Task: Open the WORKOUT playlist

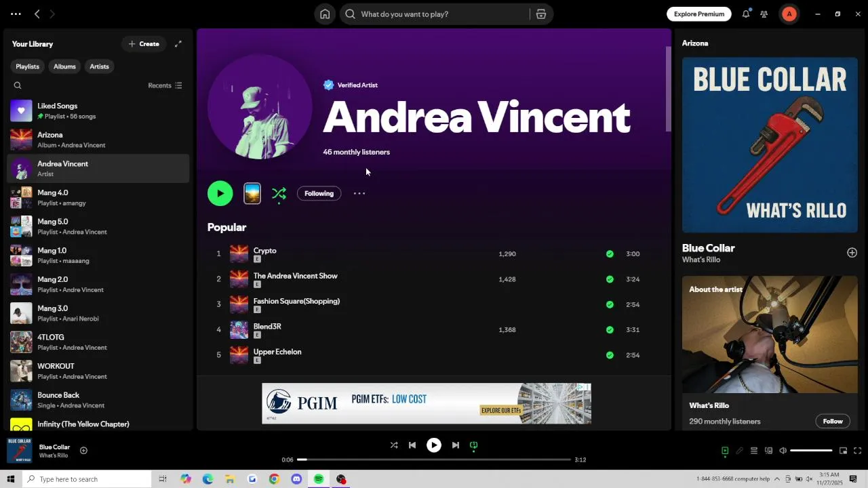Action: 98,371
